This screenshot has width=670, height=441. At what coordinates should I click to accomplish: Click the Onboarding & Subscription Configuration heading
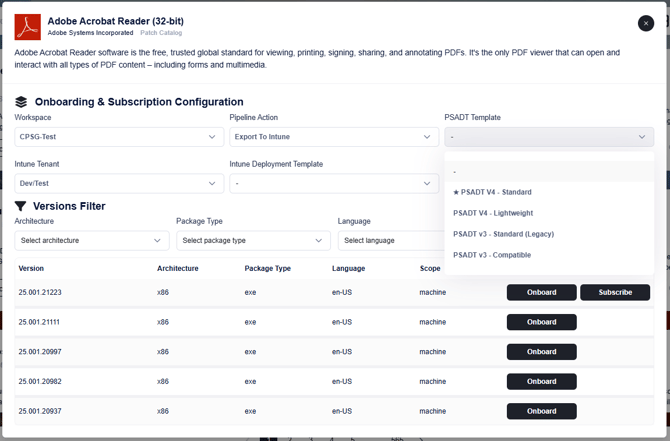[139, 102]
